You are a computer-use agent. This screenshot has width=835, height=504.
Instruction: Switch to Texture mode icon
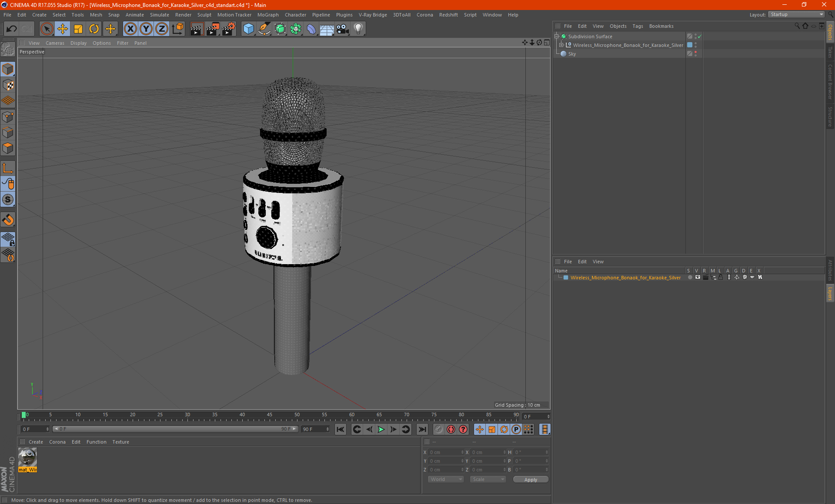click(8, 85)
